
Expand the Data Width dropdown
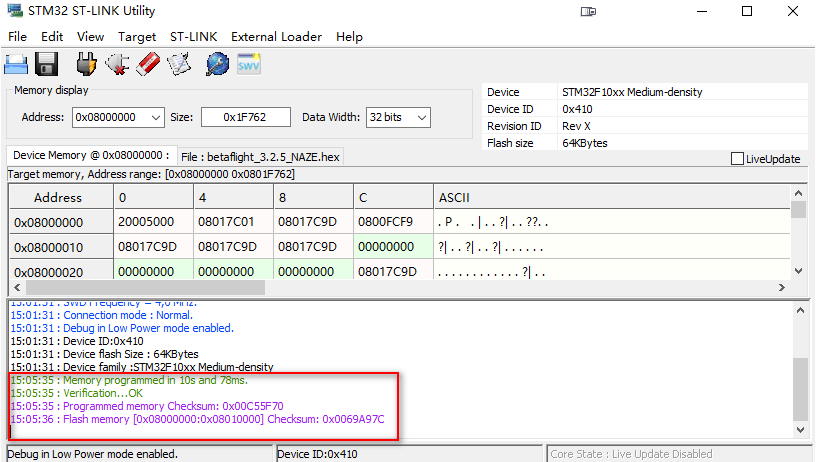(x=422, y=118)
